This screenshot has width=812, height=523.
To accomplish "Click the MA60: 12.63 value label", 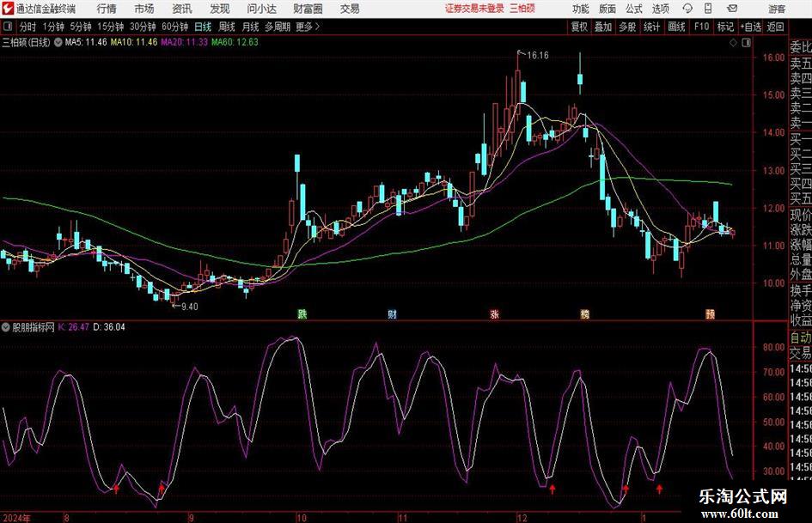I will click(235, 42).
